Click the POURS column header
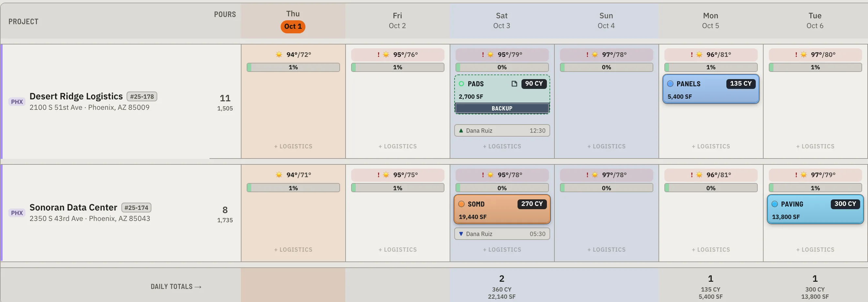This screenshot has height=302, width=868. pyautogui.click(x=225, y=14)
